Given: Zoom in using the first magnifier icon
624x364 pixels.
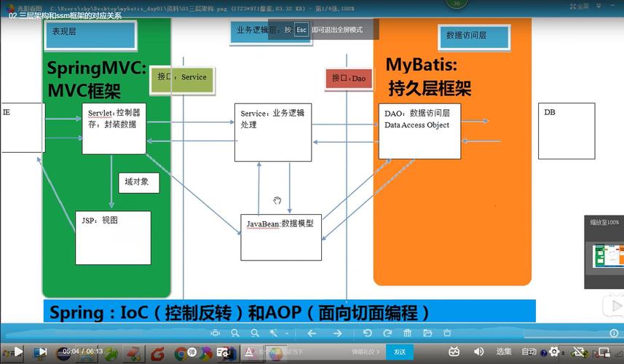Looking at the screenshot, I should [235, 333].
